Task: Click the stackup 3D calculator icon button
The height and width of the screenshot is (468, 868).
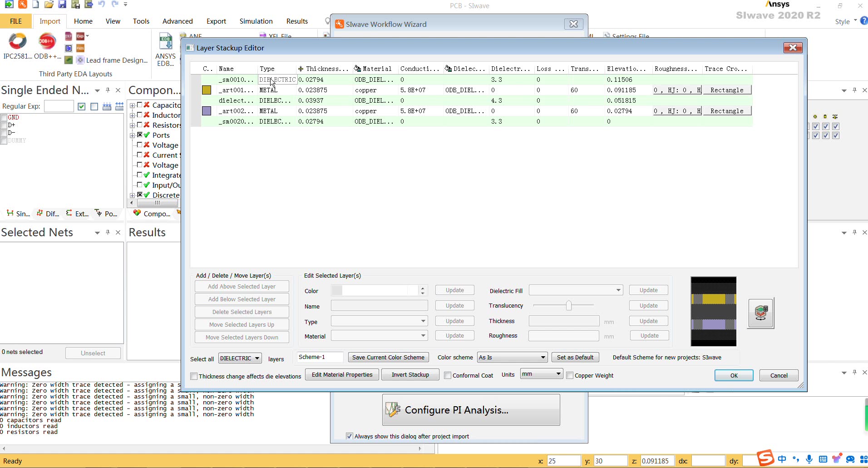Action: 761,313
